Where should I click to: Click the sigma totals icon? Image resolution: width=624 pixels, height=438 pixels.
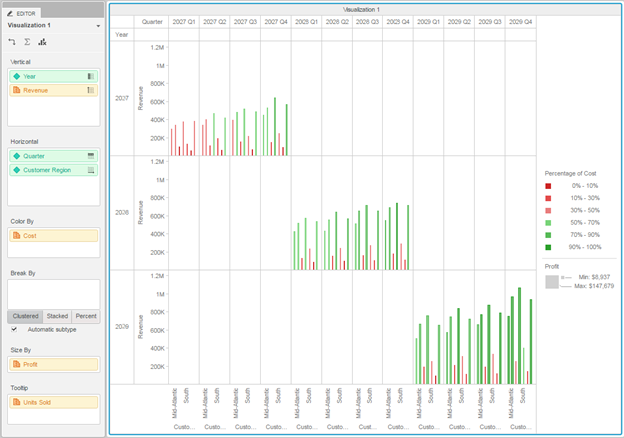(x=27, y=42)
